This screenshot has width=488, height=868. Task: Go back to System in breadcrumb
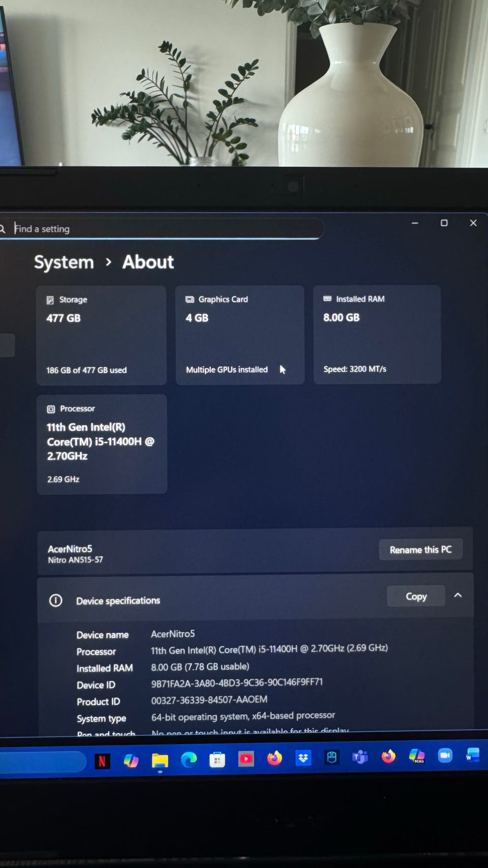click(64, 262)
